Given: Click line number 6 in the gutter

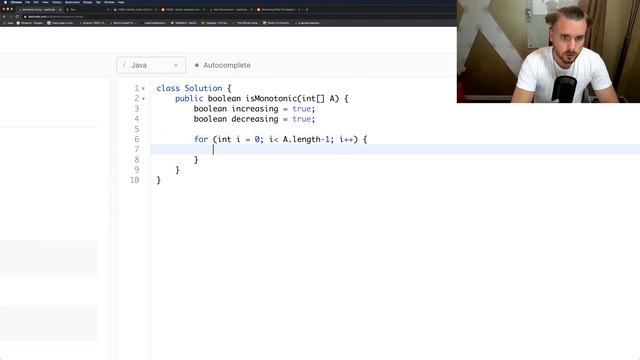Looking at the screenshot, I should (137, 139).
